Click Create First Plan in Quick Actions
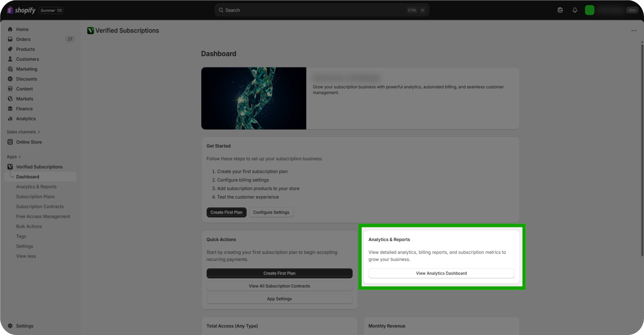644x335 pixels. (279, 273)
